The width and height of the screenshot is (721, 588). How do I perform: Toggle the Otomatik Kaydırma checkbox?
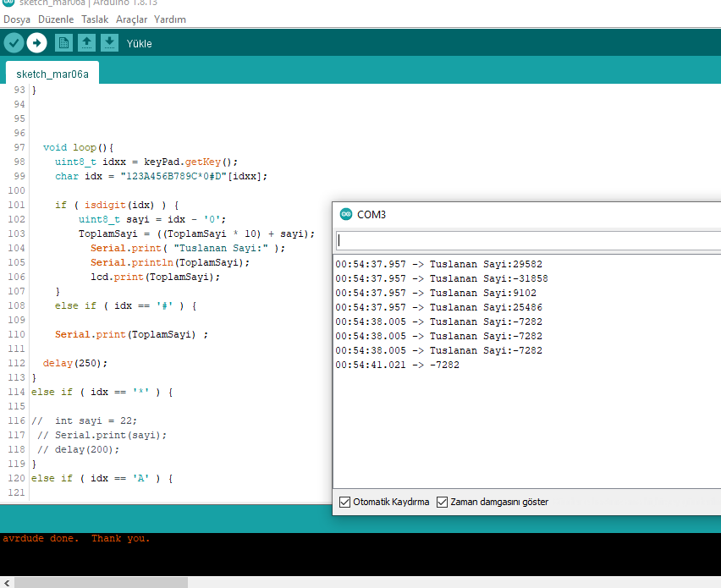pos(344,502)
